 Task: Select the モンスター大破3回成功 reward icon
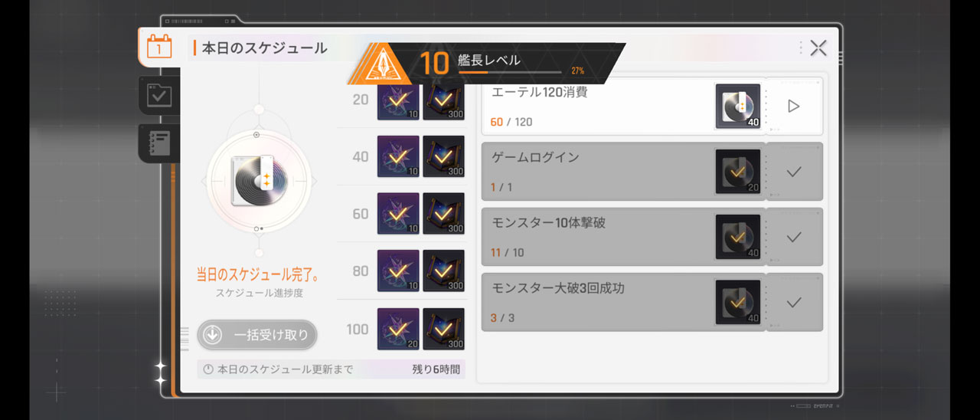point(738,302)
